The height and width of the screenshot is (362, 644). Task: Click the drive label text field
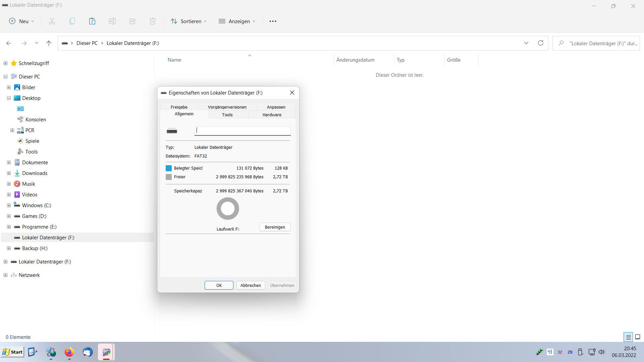[243, 131]
